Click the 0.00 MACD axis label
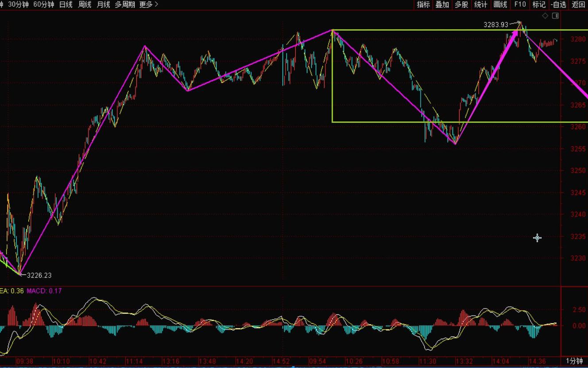The image size is (588, 368). 578,325
